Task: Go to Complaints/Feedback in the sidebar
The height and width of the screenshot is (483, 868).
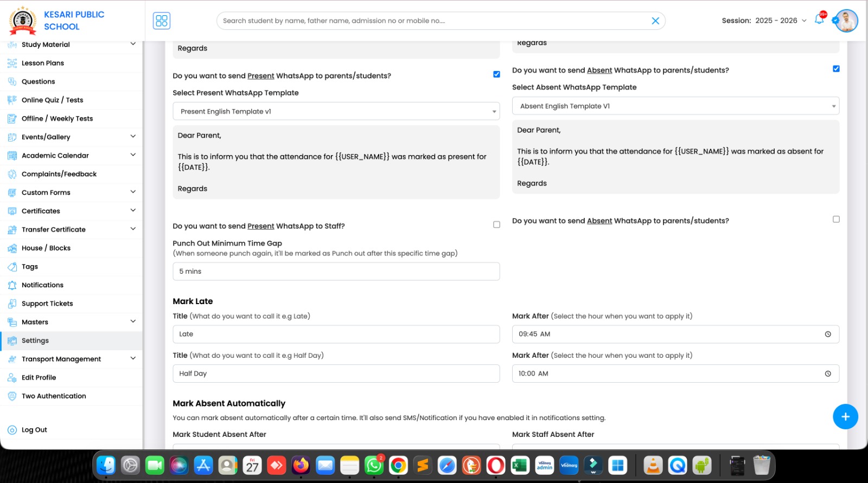Action: tap(59, 174)
